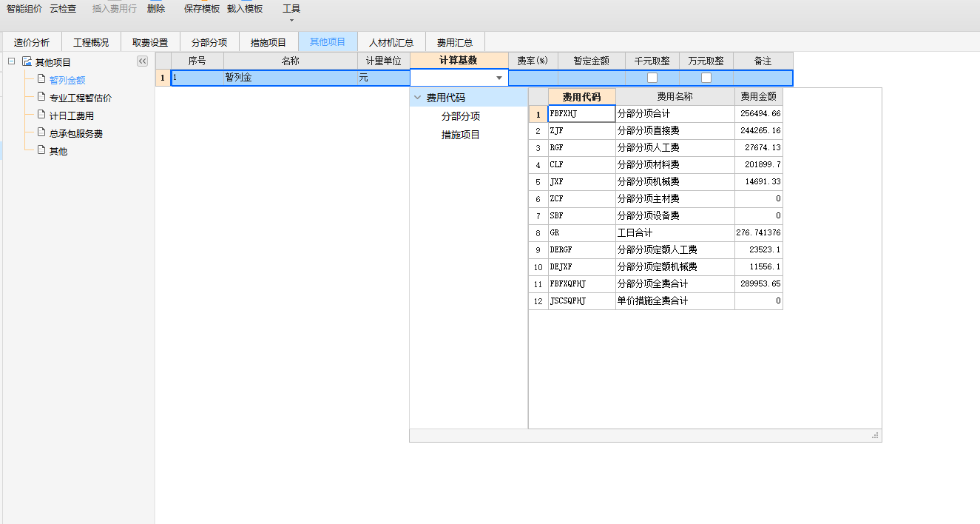Viewport: 980px width, 524px height.
Task: Click 插入费用行 in the toolbar
Action: [x=115, y=9]
